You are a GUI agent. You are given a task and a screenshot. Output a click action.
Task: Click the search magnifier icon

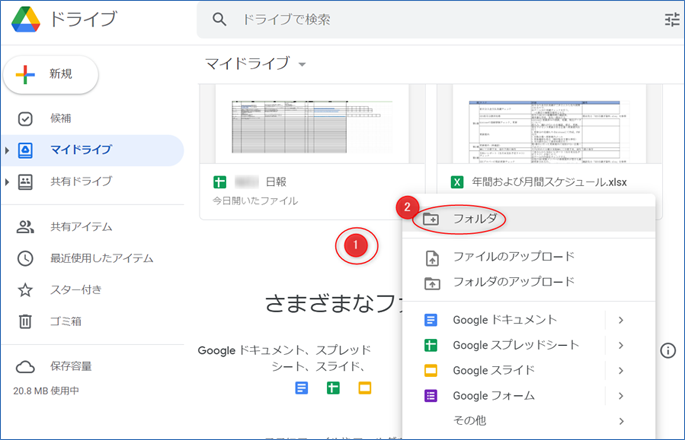click(x=219, y=19)
